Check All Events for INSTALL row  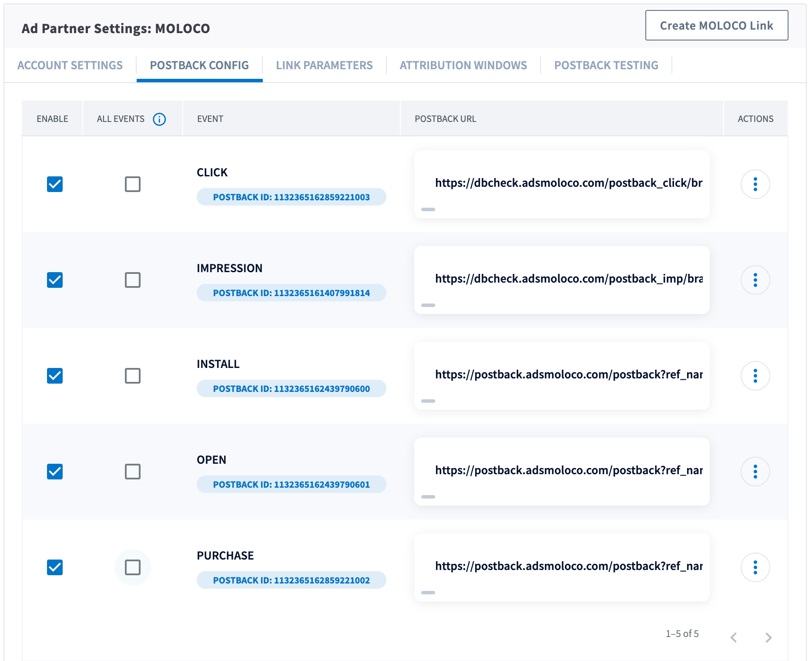click(x=133, y=376)
